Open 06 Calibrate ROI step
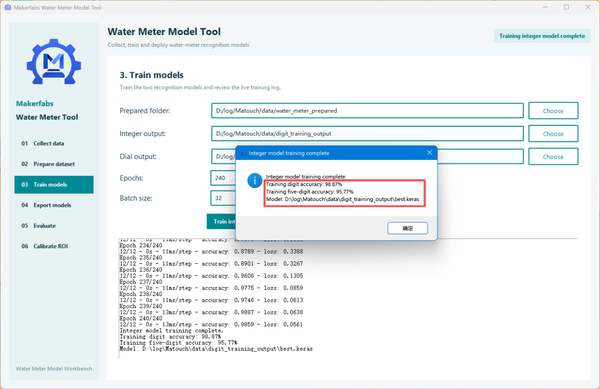Viewport: 600px width, 389px height. (54, 246)
